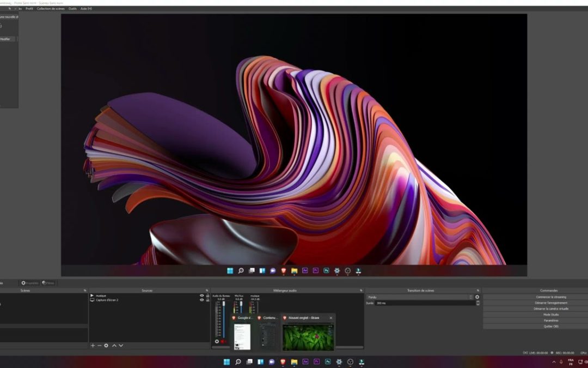Click the REC: 00:00:00 status text

point(565,353)
